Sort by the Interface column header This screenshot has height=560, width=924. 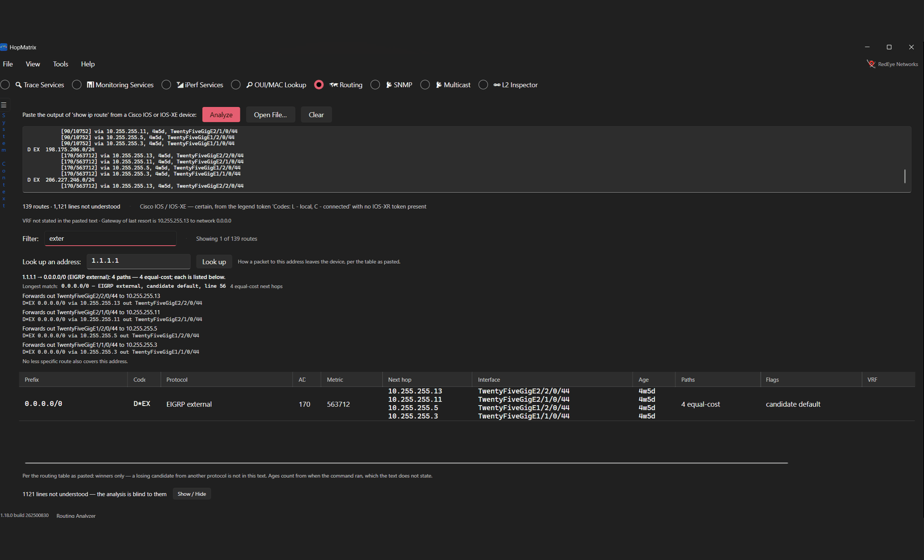point(552,380)
